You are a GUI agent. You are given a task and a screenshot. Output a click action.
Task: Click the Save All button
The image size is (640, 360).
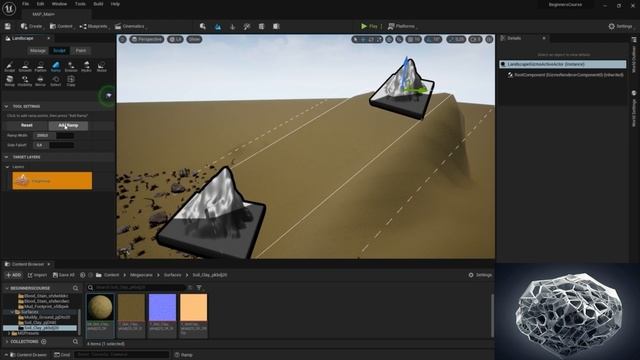coord(64,275)
